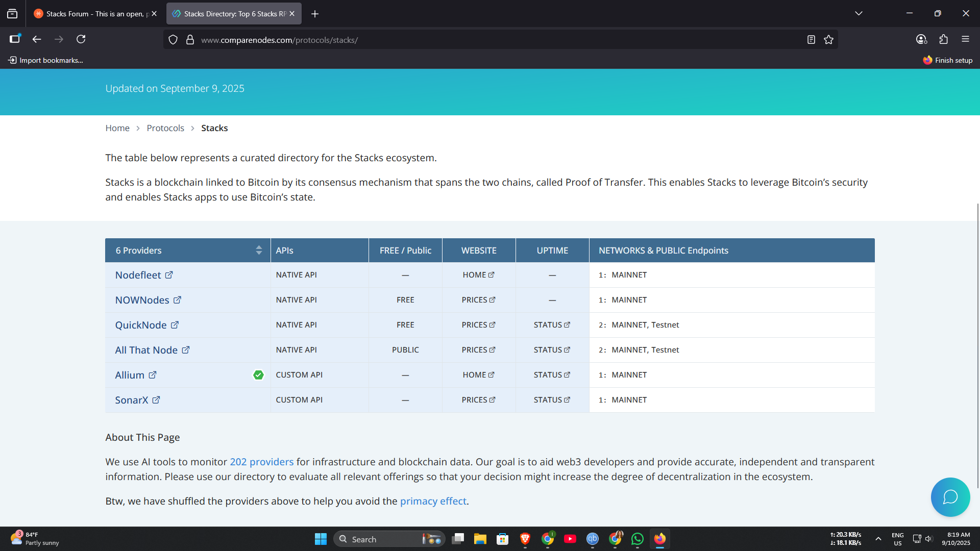Image resolution: width=980 pixels, height=551 pixels.
Task: Click the FREE / Public column header
Action: point(405,251)
